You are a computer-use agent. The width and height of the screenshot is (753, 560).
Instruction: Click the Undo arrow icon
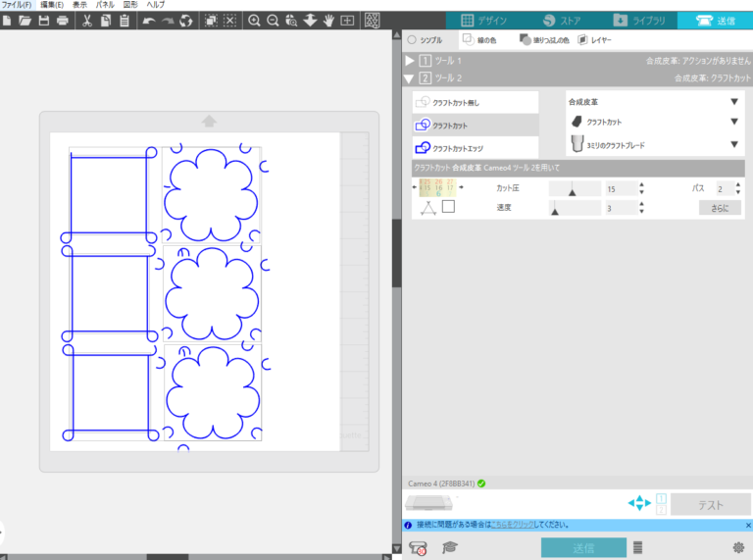click(x=149, y=21)
